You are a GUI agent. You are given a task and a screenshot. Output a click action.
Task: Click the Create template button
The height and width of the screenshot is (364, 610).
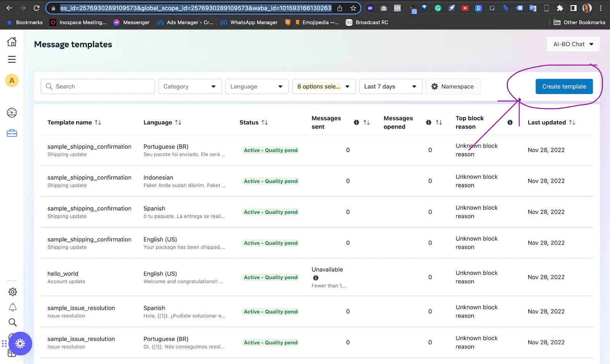(x=564, y=87)
